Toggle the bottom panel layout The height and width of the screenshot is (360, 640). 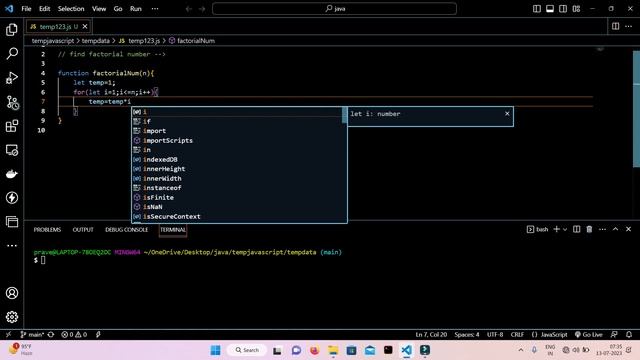550,9
